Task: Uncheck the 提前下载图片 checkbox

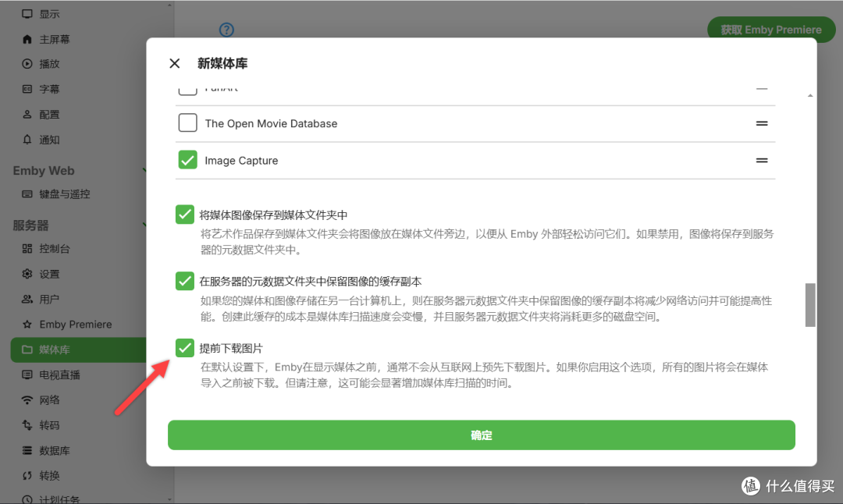Action: point(184,348)
